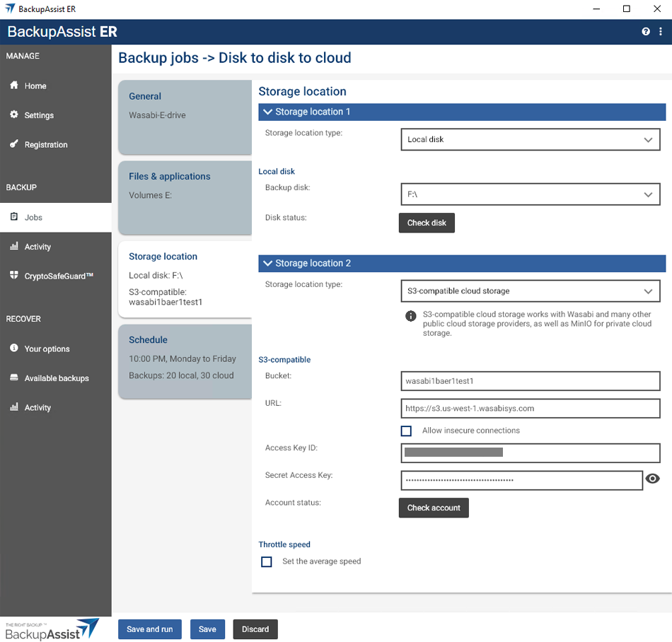Open CryptoSafeGuard in the sidebar
This screenshot has height=642, width=672.
tap(56, 276)
